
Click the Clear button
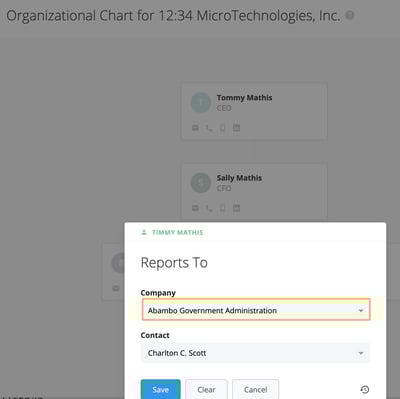(206, 389)
